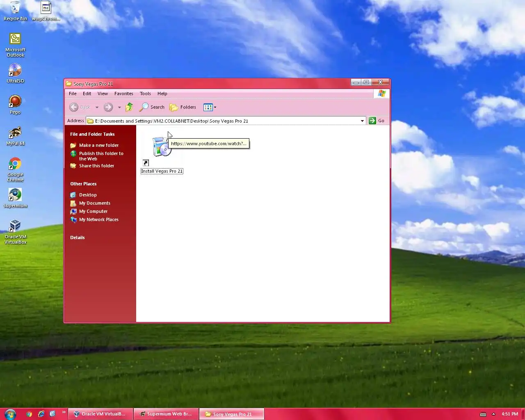The image size is (525, 420).
Task: Switch to Supermium Web Browser taskbar button
Action: (x=166, y=414)
